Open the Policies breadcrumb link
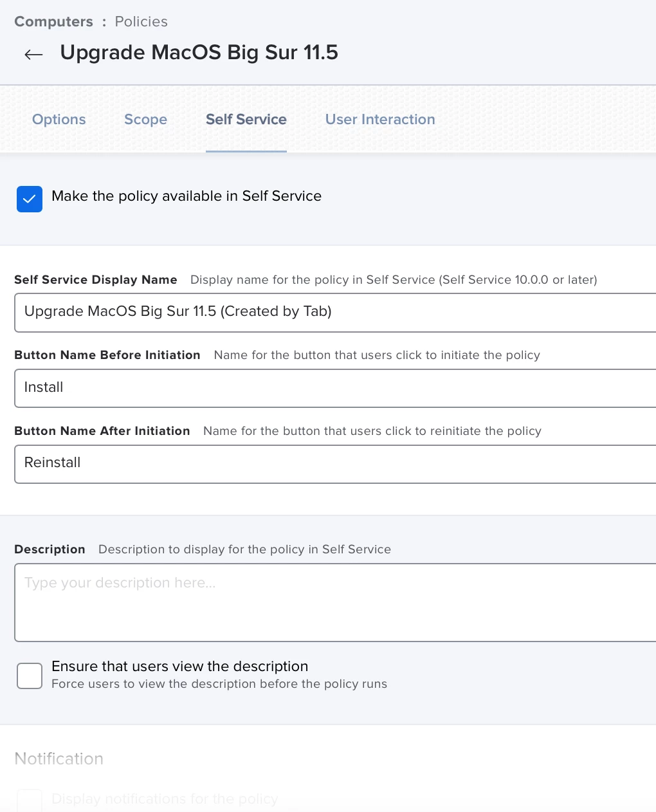Image resolution: width=656 pixels, height=812 pixels. 141,21
